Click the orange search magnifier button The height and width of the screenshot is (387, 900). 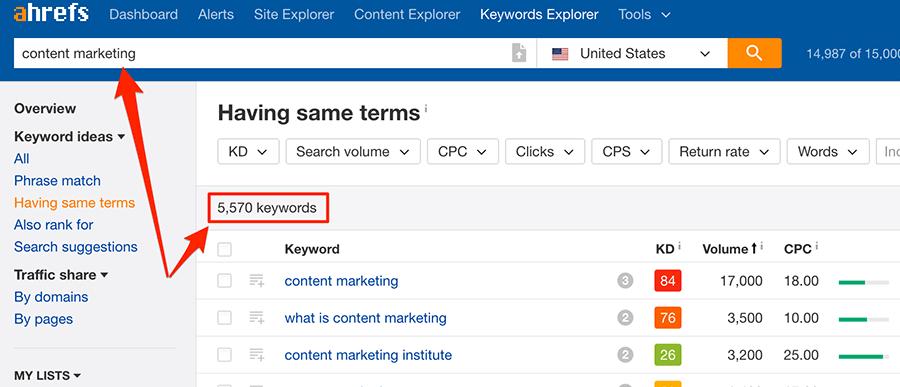pyautogui.click(x=754, y=53)
